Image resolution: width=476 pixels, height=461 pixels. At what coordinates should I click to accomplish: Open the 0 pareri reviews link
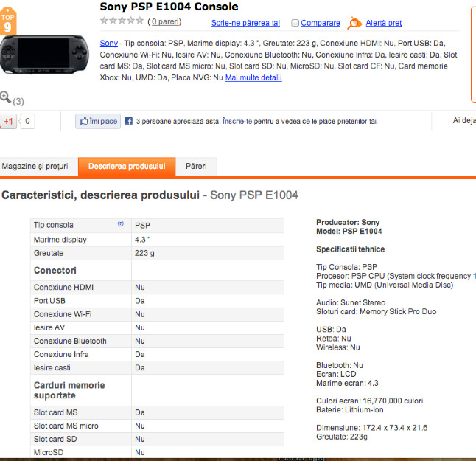point(166,22)
